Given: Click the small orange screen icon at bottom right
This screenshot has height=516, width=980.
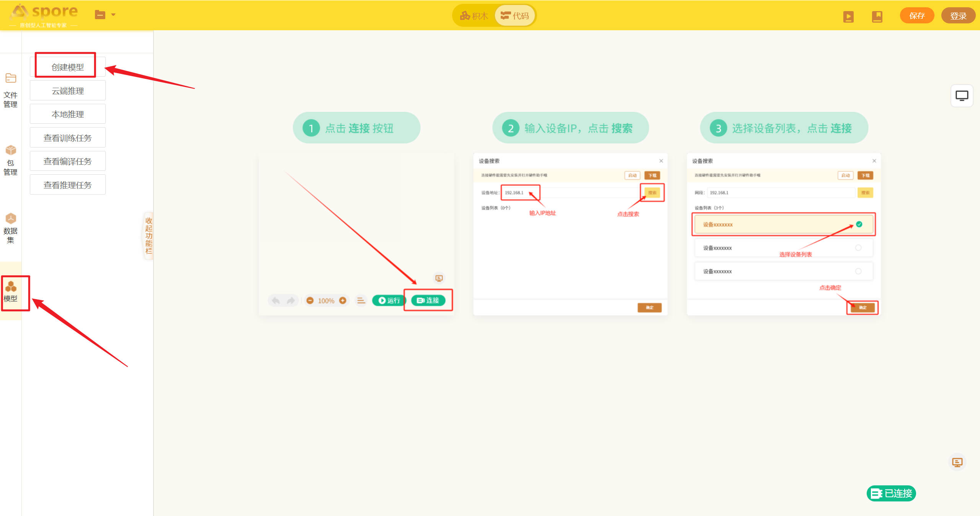Looking at the screenshot, I should pyautogui.click(x=957, y=462).
